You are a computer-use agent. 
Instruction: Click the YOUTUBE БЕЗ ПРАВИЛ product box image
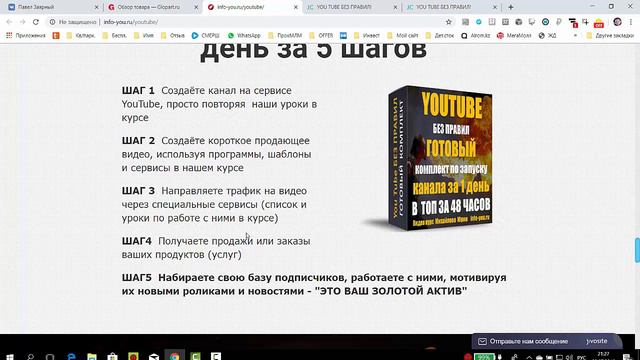440,158
